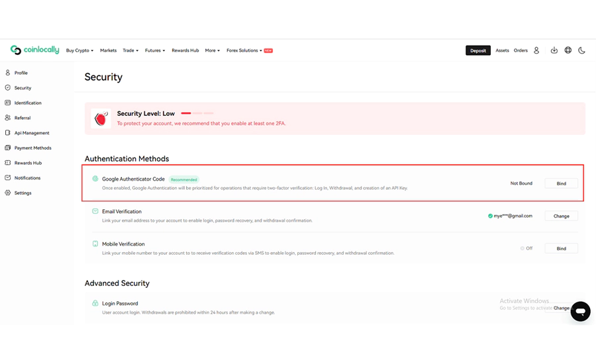The image size is (596, 364).
Task: Expand the Trade dropdown menu
Action: (130, 50)
